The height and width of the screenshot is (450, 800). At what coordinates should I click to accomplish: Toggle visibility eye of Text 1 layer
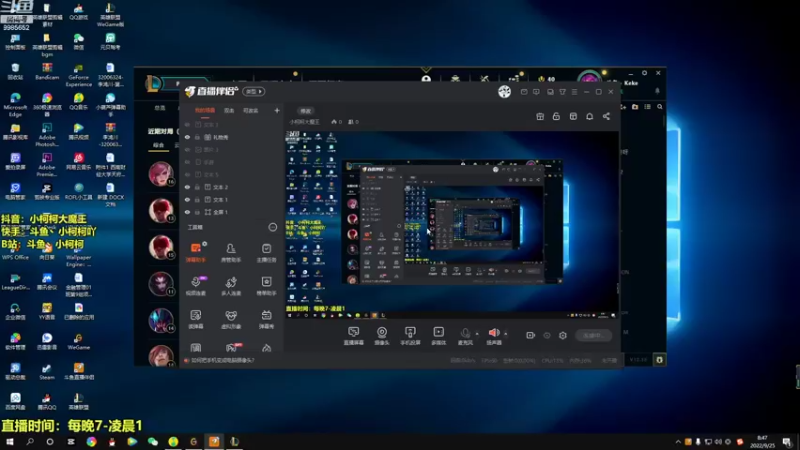[187, 199]
